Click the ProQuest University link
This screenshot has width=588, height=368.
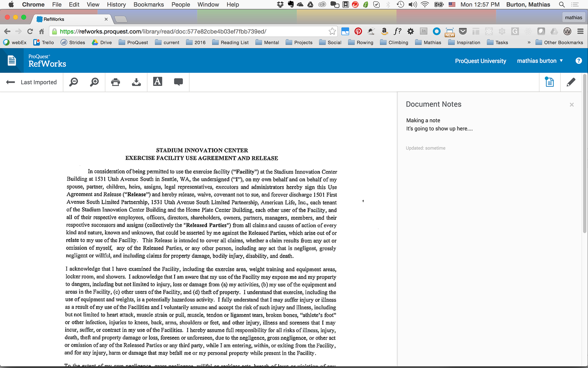tap(480, 61)
